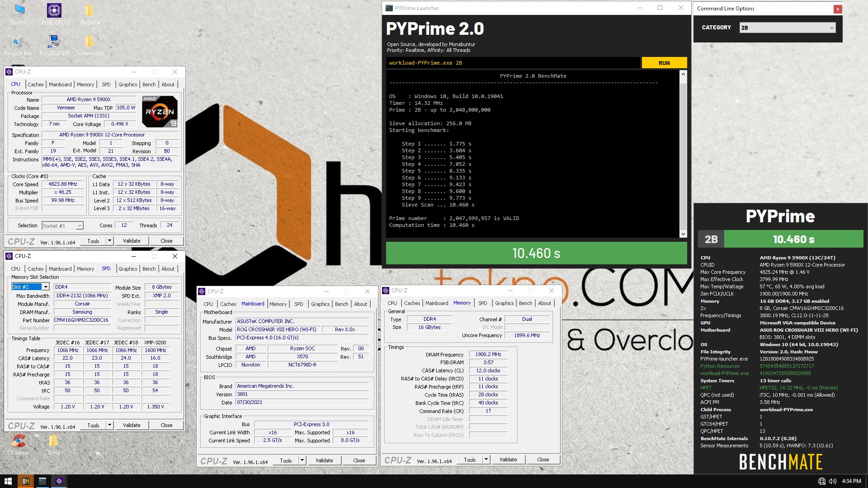Expand Tools dropdown arrow in Memory window

[x=486, y=460]
